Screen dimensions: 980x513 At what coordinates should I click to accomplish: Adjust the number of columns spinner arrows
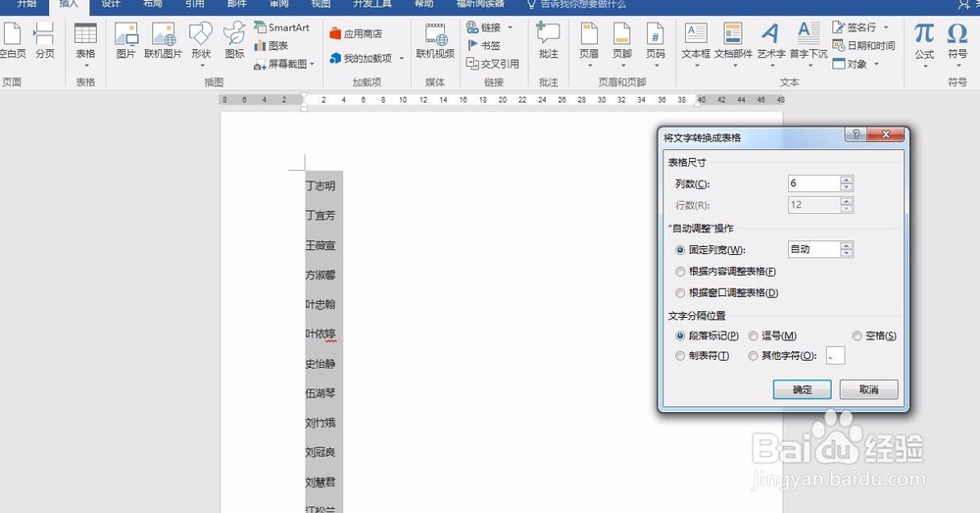[x=847, y=183]
